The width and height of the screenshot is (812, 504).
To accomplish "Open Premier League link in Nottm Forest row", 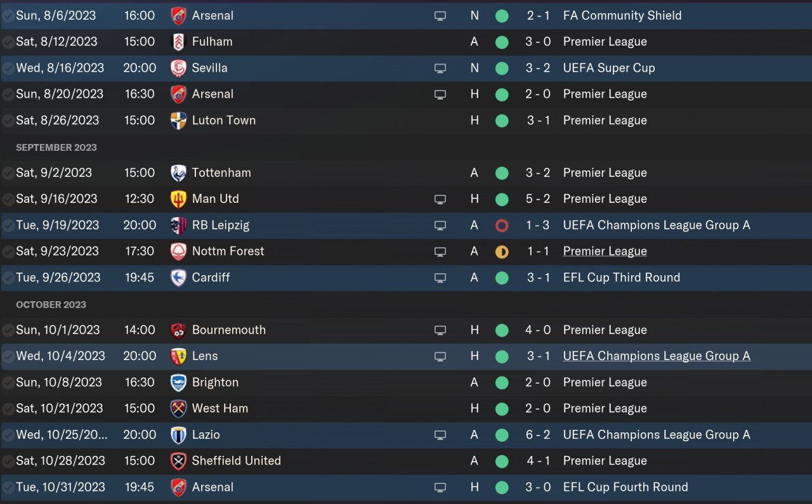I will point(605,251).
